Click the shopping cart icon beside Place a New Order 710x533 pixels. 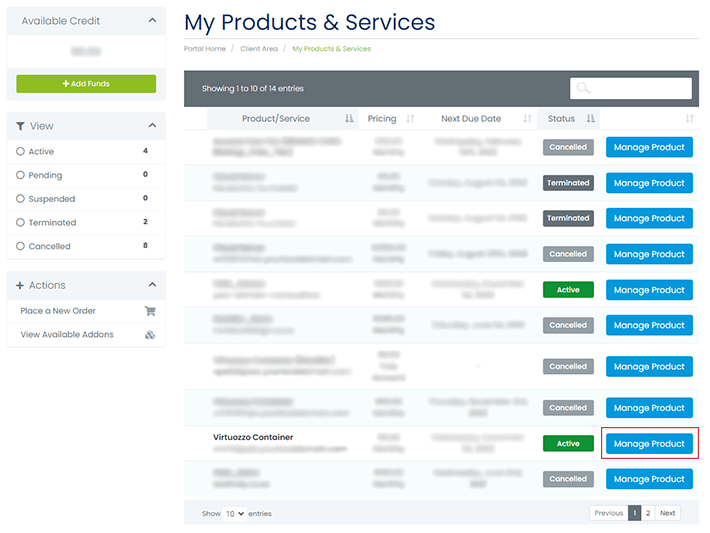pyautogui.click(x=150, y=311)
